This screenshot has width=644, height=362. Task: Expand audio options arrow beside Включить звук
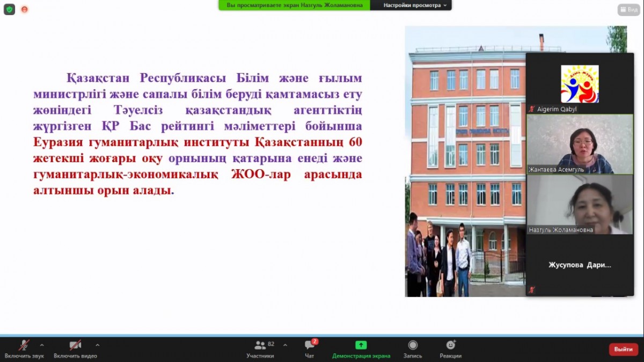(42, 345)
